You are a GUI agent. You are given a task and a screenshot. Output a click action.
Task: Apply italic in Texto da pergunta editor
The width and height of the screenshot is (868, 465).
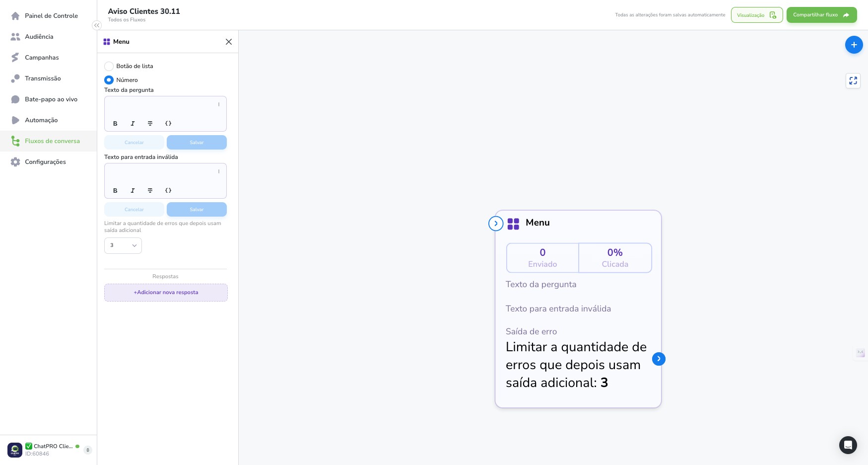[x=133, y=124]
